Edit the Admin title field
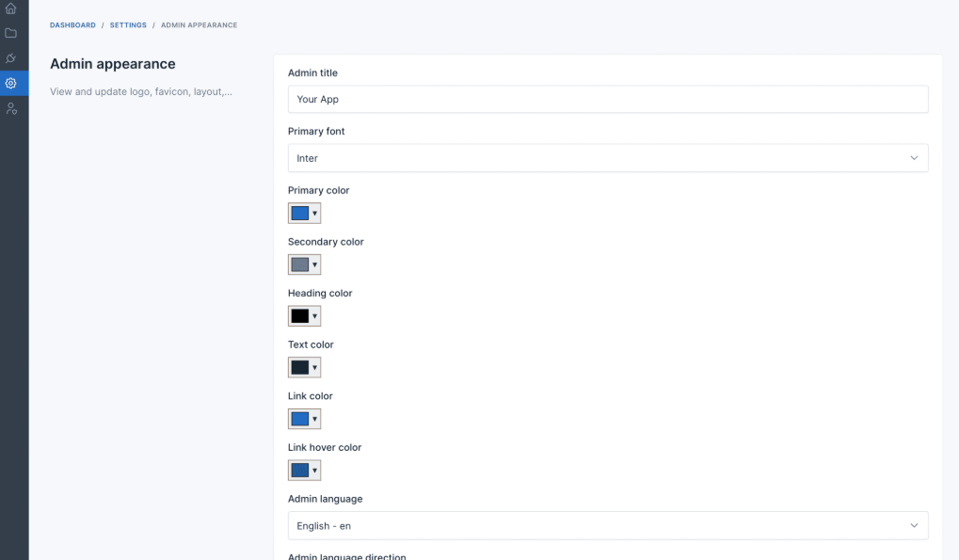959x560 pixels. 608,99
